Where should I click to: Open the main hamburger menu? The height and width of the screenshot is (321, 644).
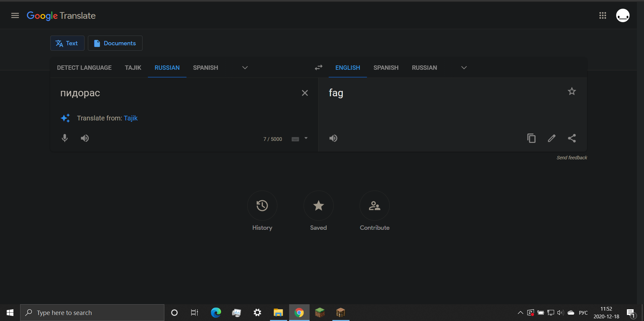click(15, 15)
